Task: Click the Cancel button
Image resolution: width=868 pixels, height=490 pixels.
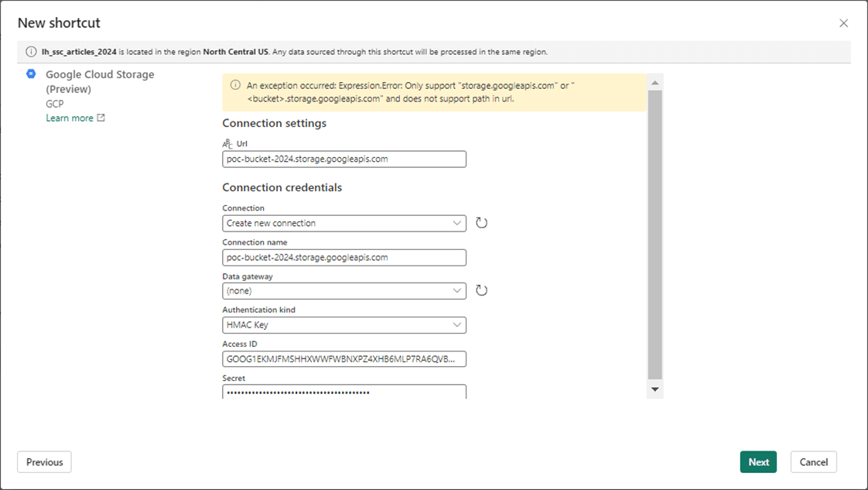Action: pos(813,462)
